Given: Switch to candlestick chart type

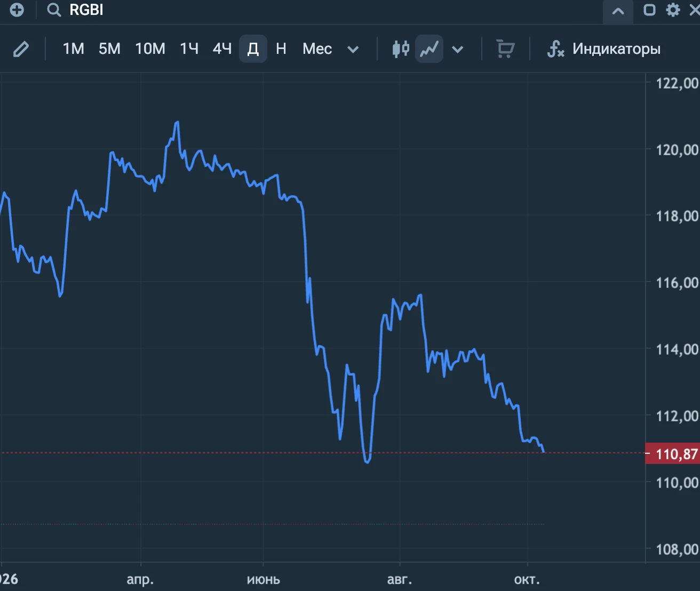Looking at the screenshot, I should point(401,49).
